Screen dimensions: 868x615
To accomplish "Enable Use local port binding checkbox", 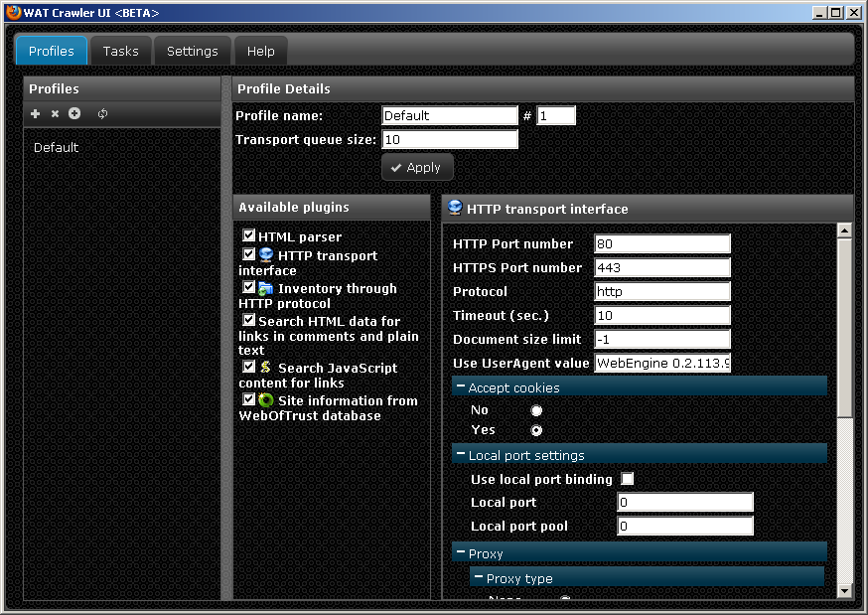I will coord(628,479).
